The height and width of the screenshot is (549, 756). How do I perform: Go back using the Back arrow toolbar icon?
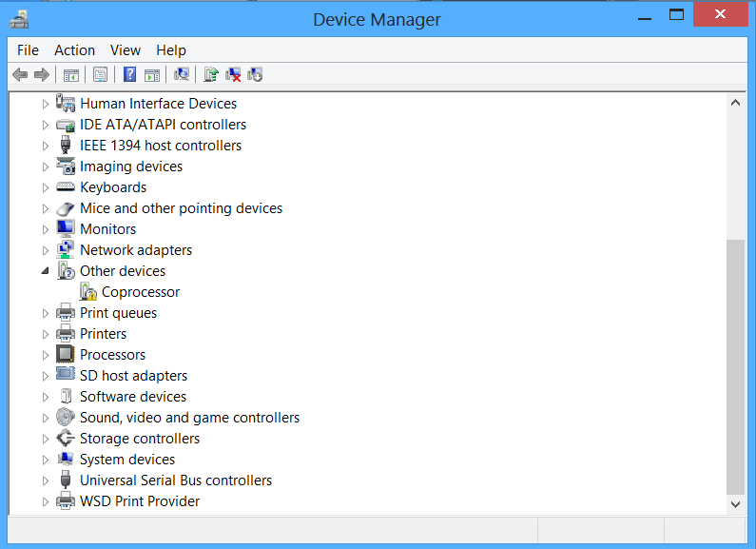point(20,75)
